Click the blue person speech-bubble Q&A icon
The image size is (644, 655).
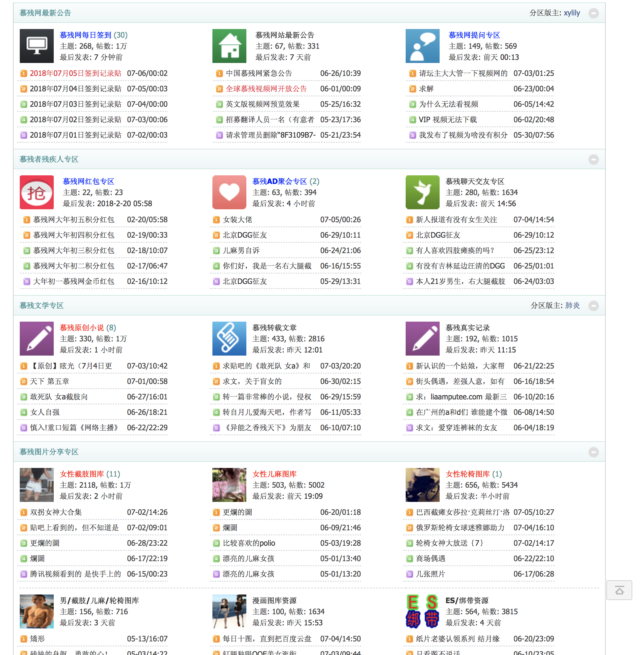pyautogui.click(x=422, y=46)
